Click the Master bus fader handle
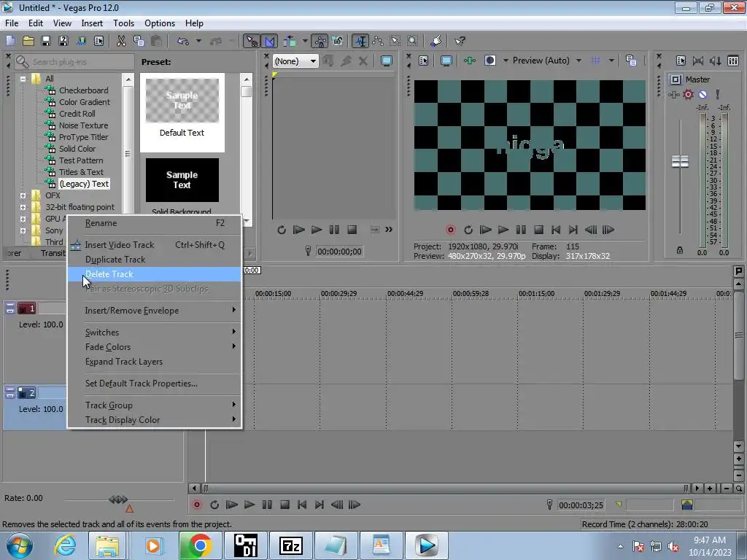The height and width of the screenshot is (560, 747). click(680, 162)
